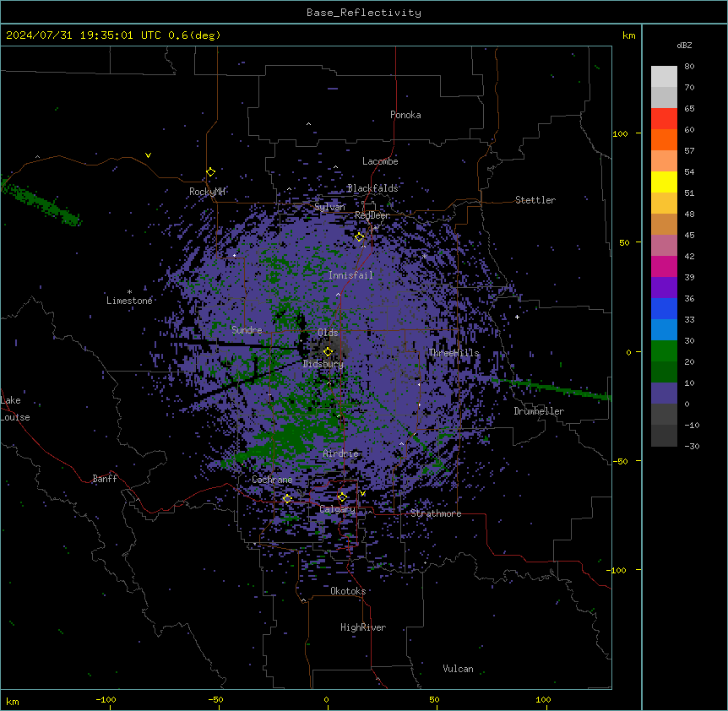Screen dimensions: 728x711
Task: Click the Lake Louise label
Action: point(15,409)
